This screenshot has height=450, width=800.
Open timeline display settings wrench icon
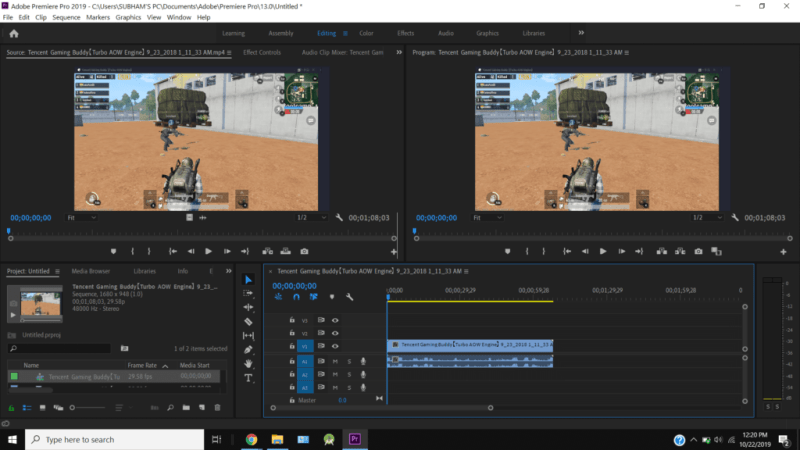pyautogui.click(x=349, y=297)
